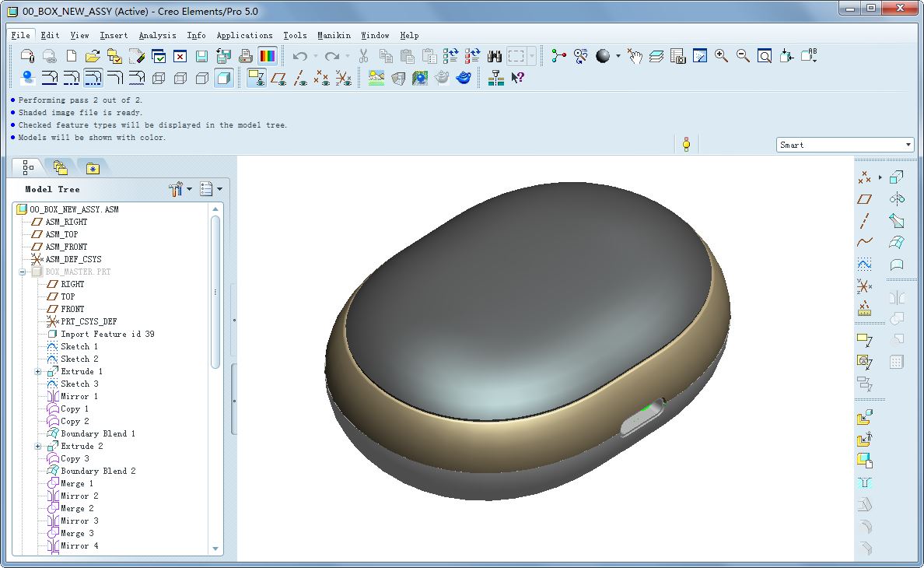This screenshot has width=924, height=568.
Task: Expand the Extrude 2 tree node
Action: (x=37, y=447)
